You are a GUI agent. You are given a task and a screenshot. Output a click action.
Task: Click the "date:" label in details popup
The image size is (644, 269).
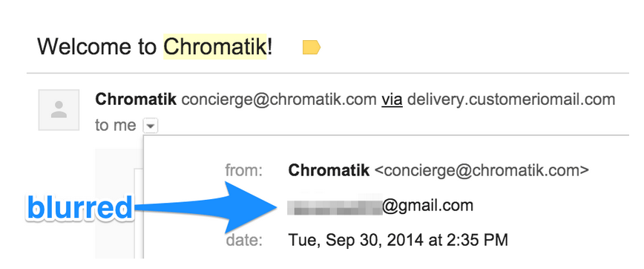pyautogui.click(x=244, y=240)
